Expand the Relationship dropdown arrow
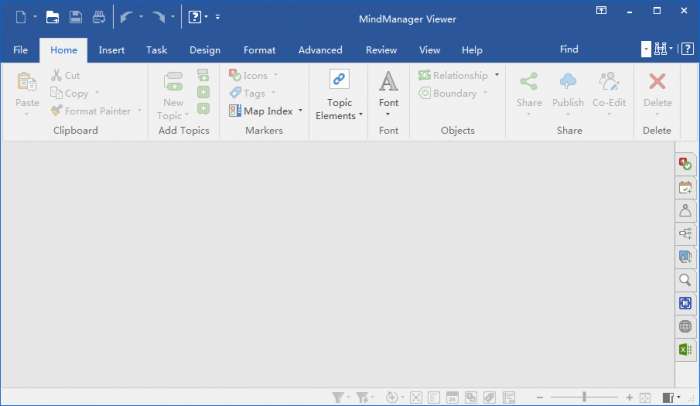Viewport: 700px width, 406px height. (497, 75)
